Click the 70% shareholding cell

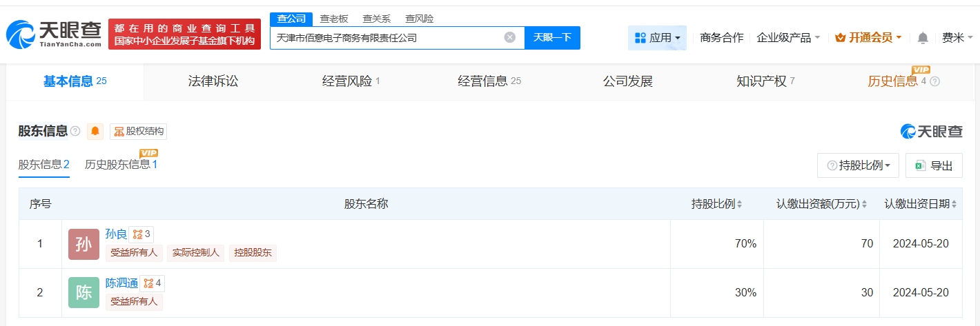point(717,244)
